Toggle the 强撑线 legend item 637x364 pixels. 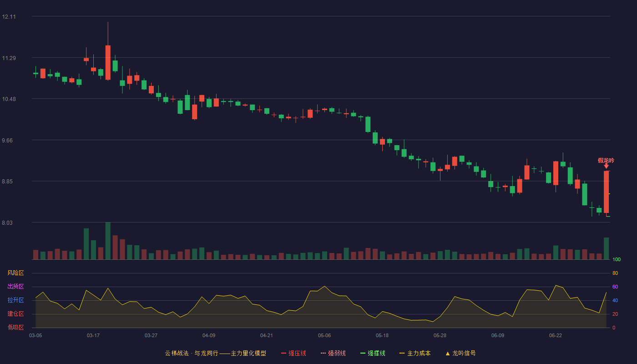pos(373,353)
